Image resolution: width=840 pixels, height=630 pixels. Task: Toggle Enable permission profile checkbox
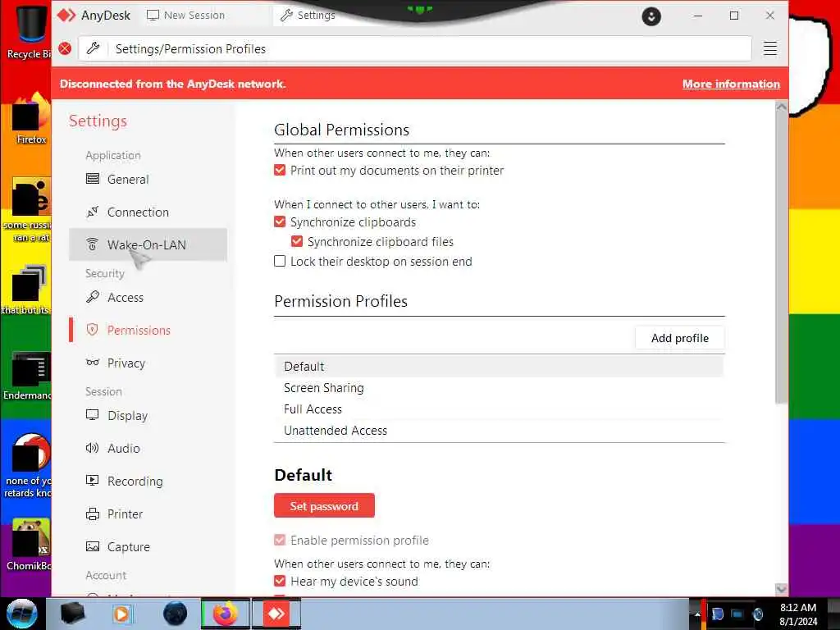[x=280, y=540]
